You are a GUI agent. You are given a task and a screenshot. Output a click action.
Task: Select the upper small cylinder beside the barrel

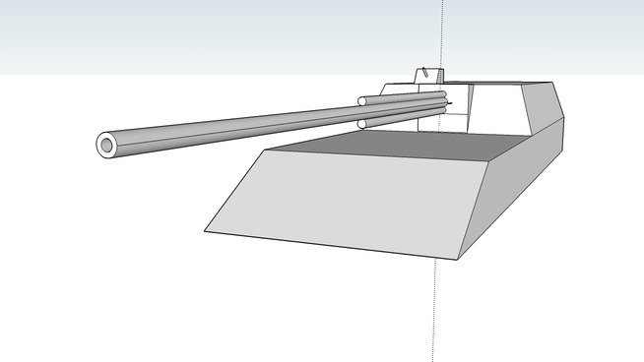(402, 97)
